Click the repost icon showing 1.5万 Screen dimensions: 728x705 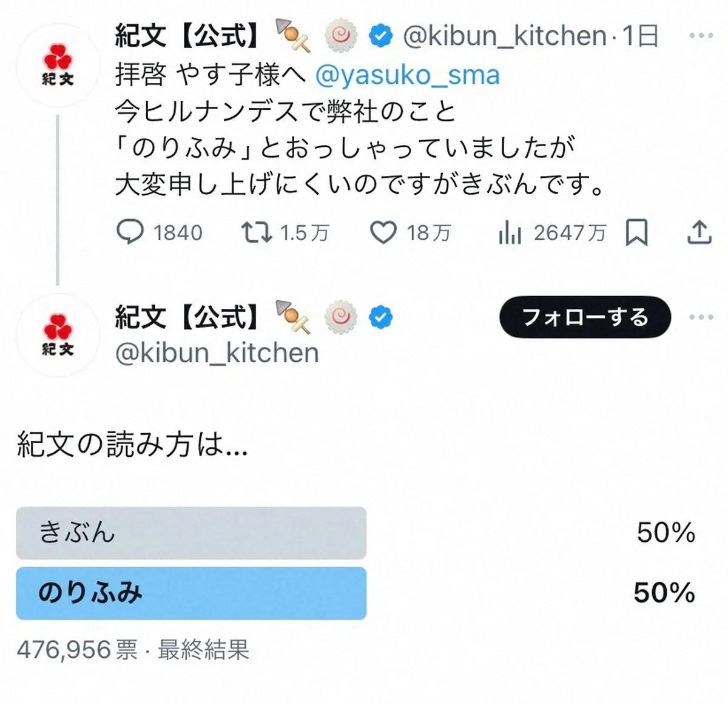pos(258,232)
